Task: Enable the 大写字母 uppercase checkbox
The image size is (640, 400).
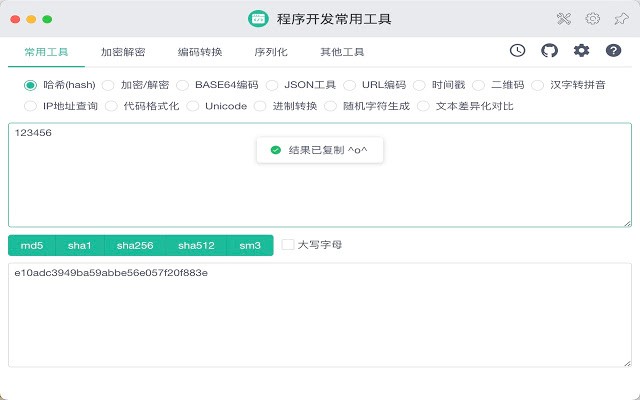Action: click(288, 244)
